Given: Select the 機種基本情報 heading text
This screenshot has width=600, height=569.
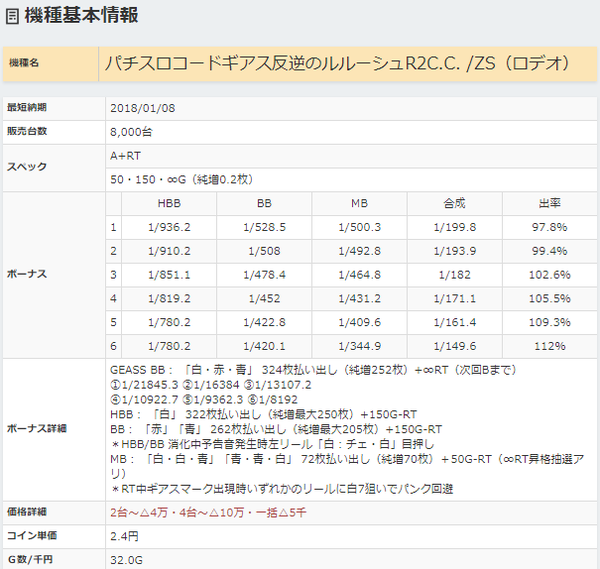Looking at the screenshot, I should pos(81,15).
